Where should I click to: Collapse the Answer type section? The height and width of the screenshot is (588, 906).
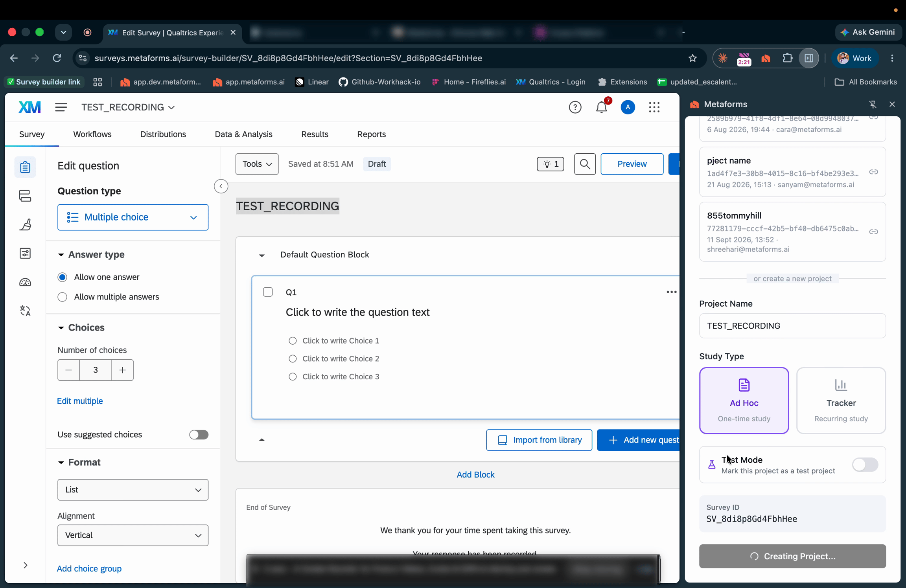pos(61,255)
